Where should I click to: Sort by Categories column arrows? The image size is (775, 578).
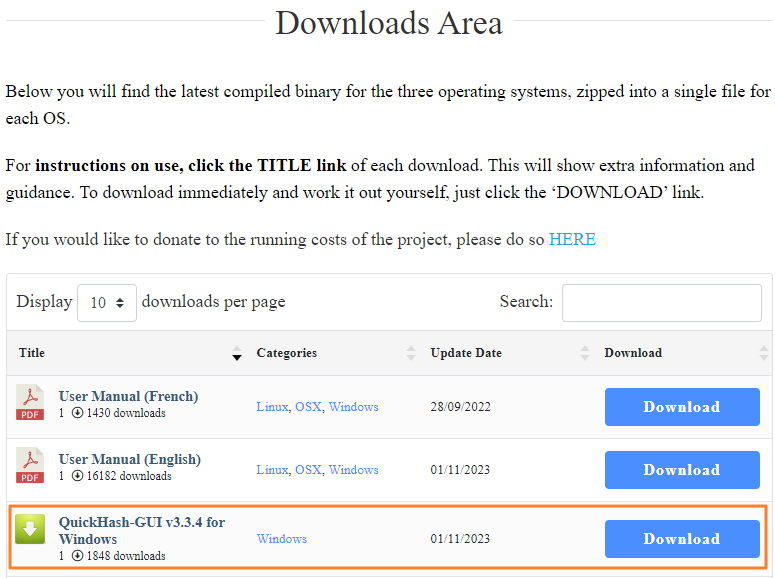(410, 353)
